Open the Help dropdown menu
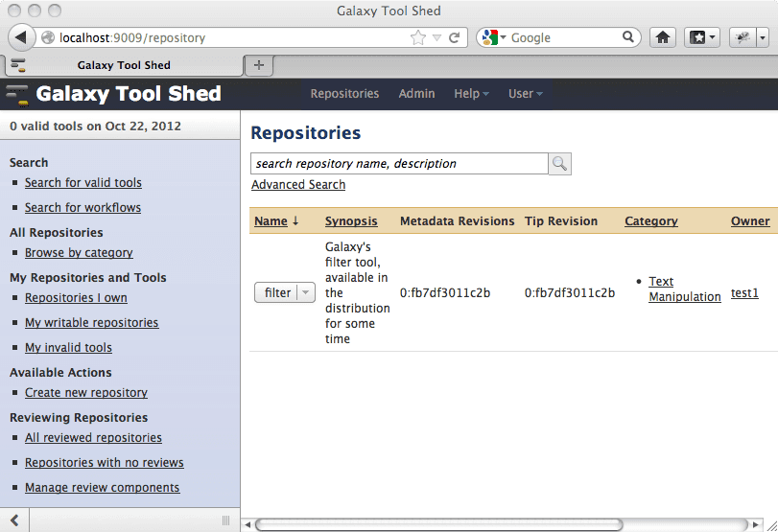Image resolution: width=778 pixels, height=532 pixels. tap(471, 94)
